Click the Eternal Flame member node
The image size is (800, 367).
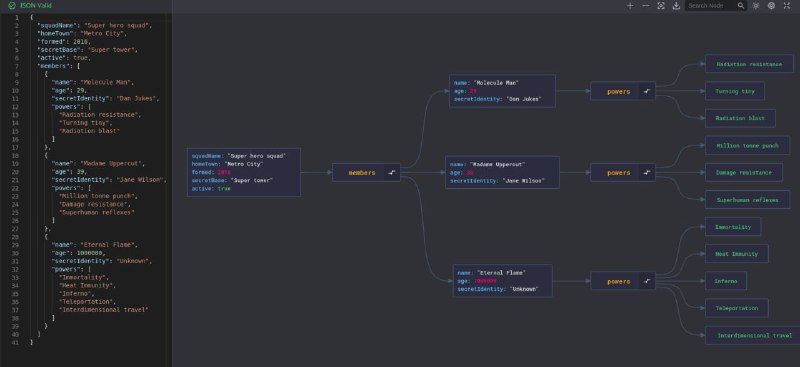pyautogui.click(x=503, y=281)
